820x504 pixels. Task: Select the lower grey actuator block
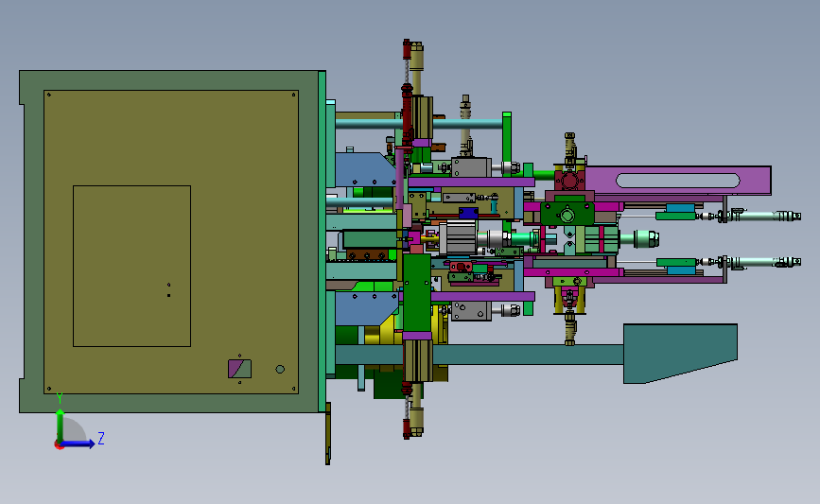click(471, 311)
